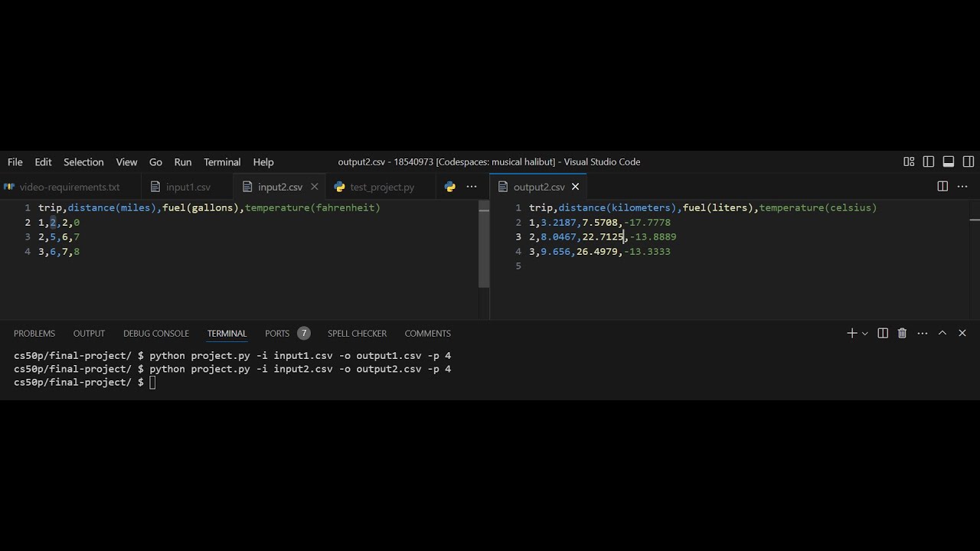This screenshot has width=980, height=551.
Task: Split the output2.csv editor to the right
Action: (x=942, y=187)
